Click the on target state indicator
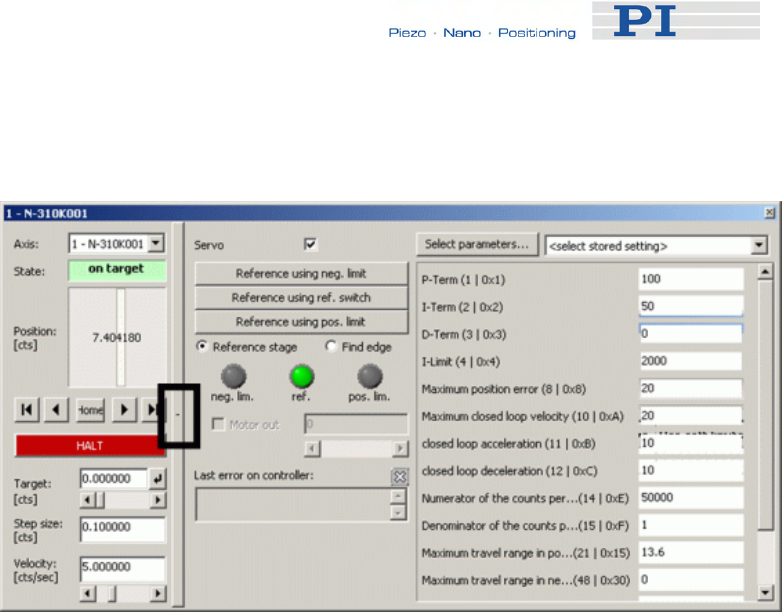782x612 pixels. [117, 270]
